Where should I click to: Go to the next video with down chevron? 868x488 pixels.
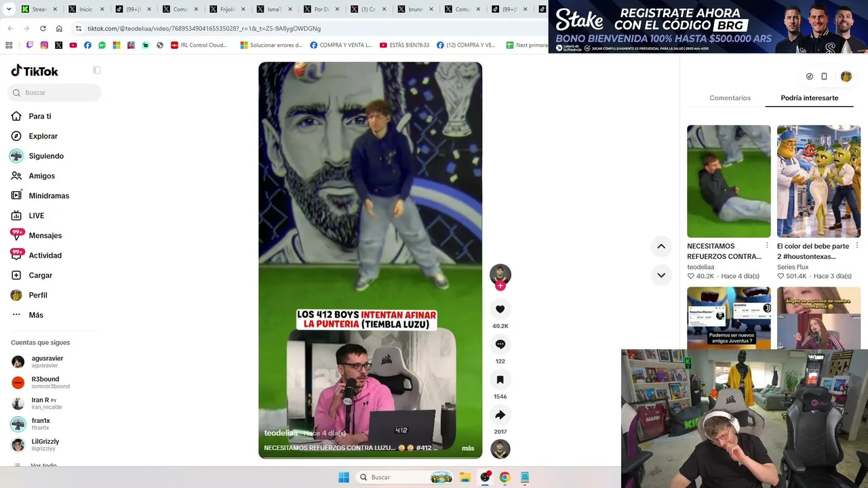(661, 275)
